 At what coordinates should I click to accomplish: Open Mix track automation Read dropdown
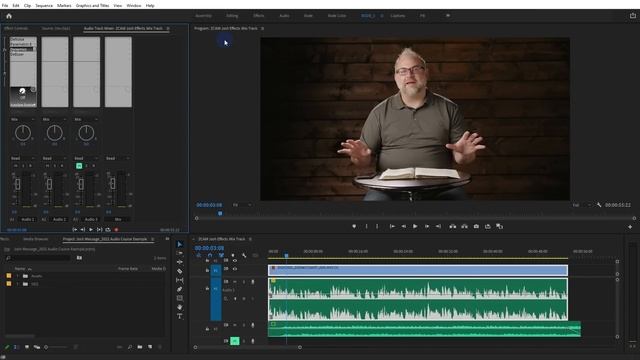tap(118, 158)
